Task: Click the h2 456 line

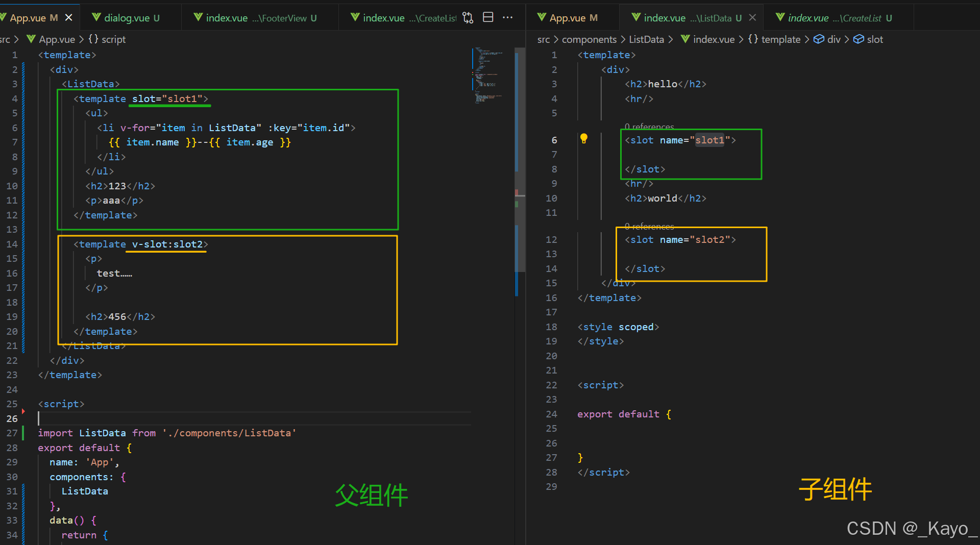Action: (x=120, y=316)
